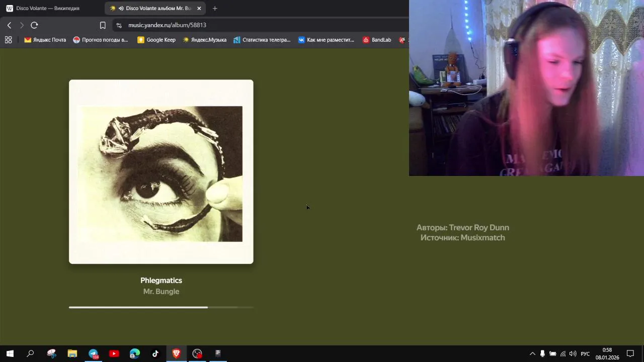Screen dimensions: 644x362
Task: Open TikTok from the taskbar
Action: tap(155, 353)
